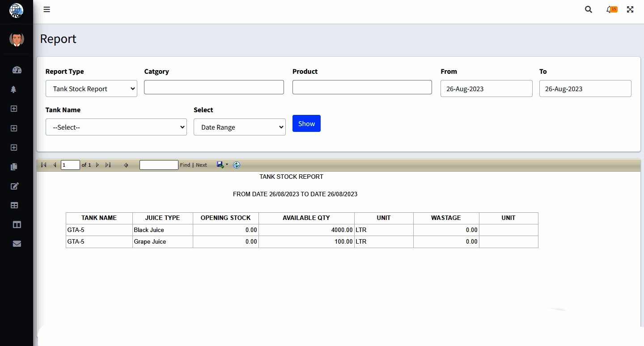Toggle the sidebar with the hamburger menu
The image size is (644, 346).
click(47, 9)
